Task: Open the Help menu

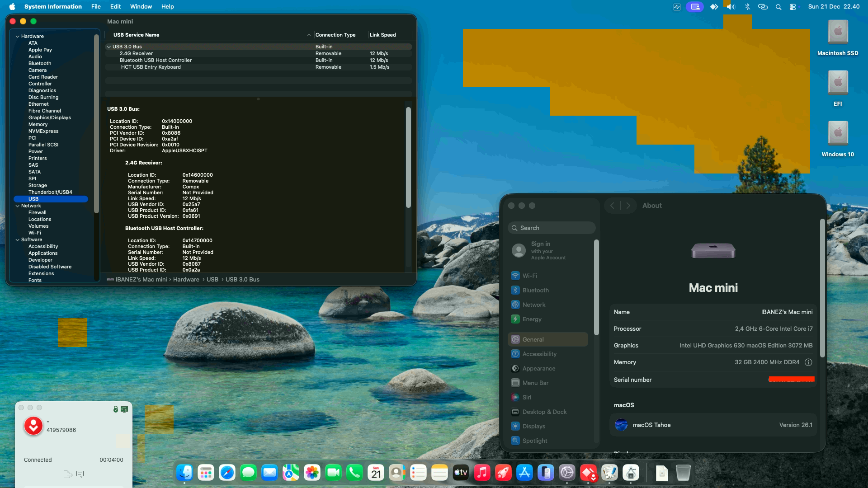Action: tap(168, 7)
